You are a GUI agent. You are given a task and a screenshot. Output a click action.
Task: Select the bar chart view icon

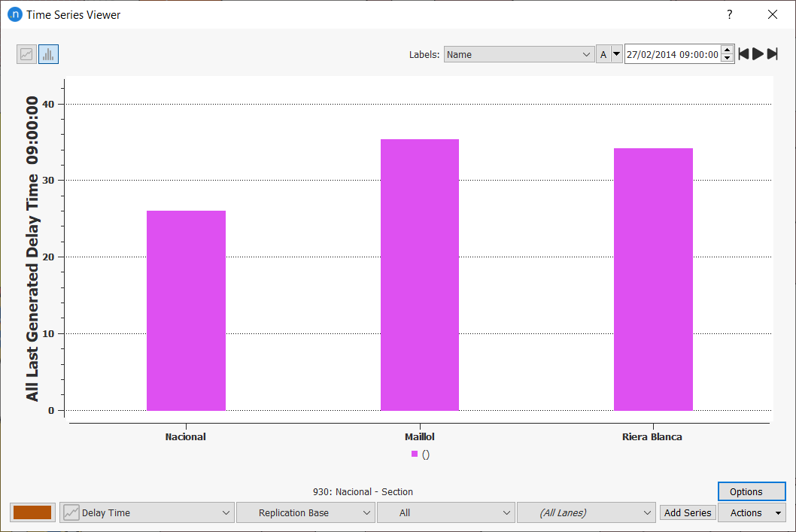tap(48, 54)
